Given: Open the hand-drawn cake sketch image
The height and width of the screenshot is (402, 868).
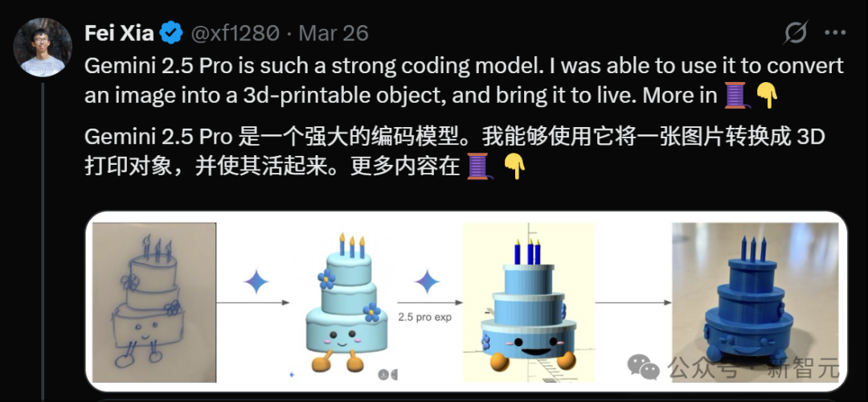Looking at the screenshot, I should tap(154, 302).
